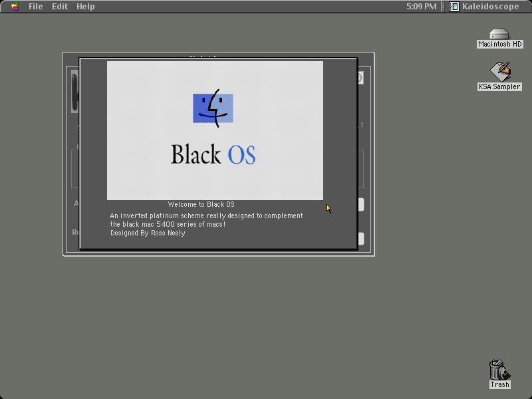The height and width of the screenshot is (399, 532).
Task: Click the Macintosh HD label
Action: pos(500,44)
